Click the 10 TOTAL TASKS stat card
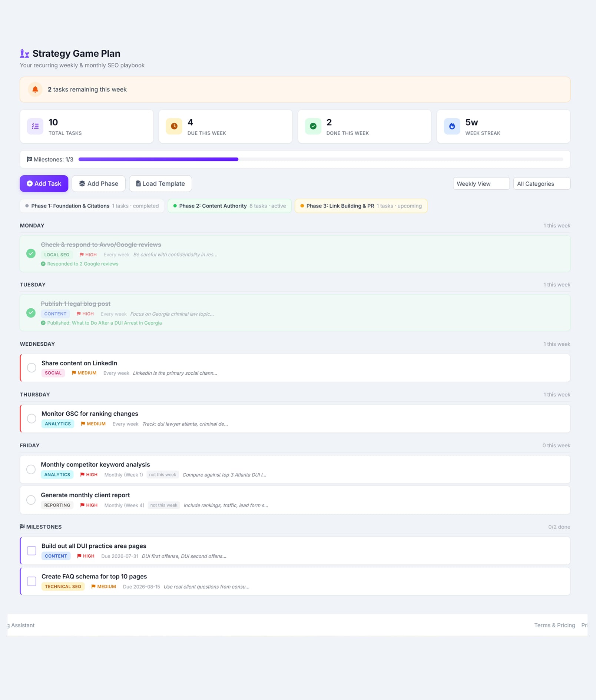 (x=87, y=126)
